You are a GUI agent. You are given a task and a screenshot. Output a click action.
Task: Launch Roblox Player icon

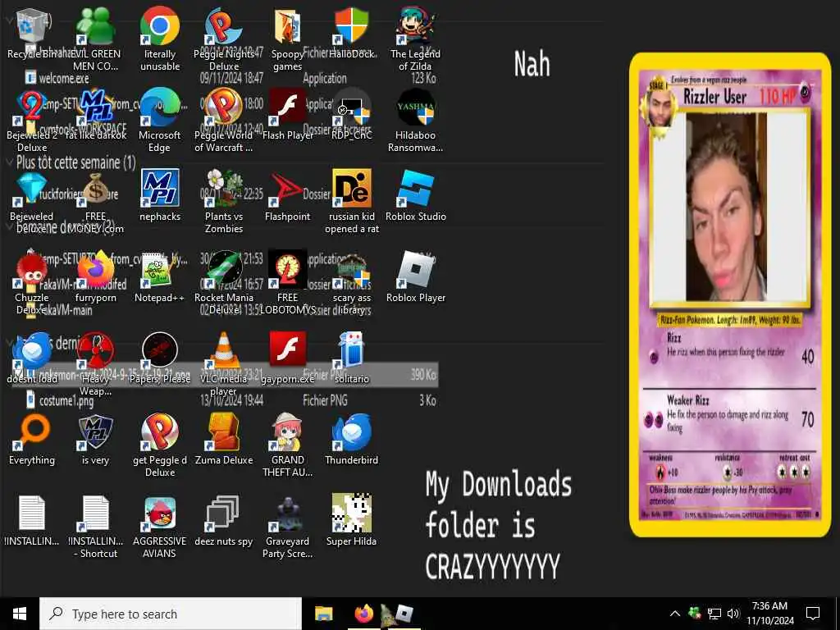416,271
